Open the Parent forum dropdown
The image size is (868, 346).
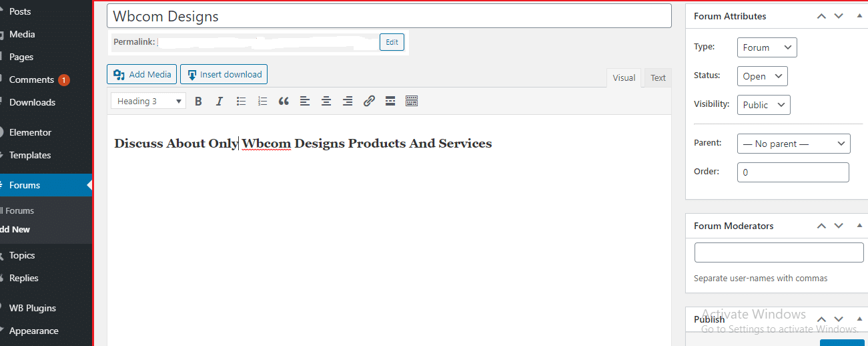tap(794, 144)
